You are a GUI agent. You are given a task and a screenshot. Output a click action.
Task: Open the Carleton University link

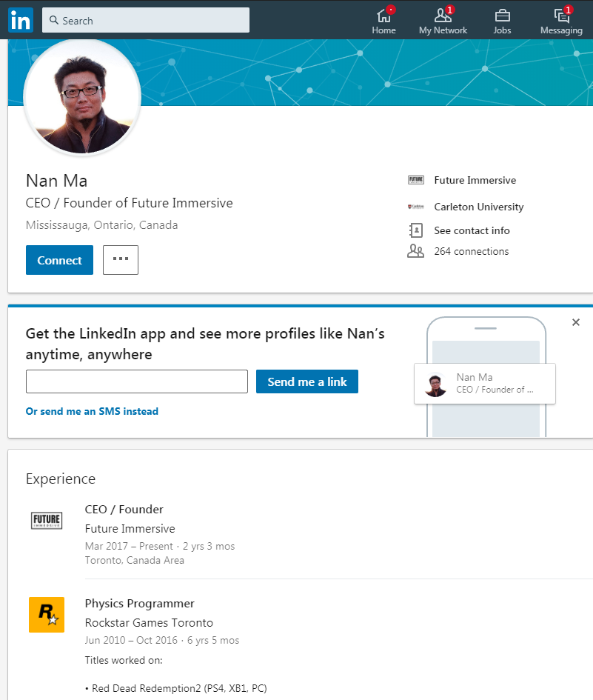[x=478, y=207]
